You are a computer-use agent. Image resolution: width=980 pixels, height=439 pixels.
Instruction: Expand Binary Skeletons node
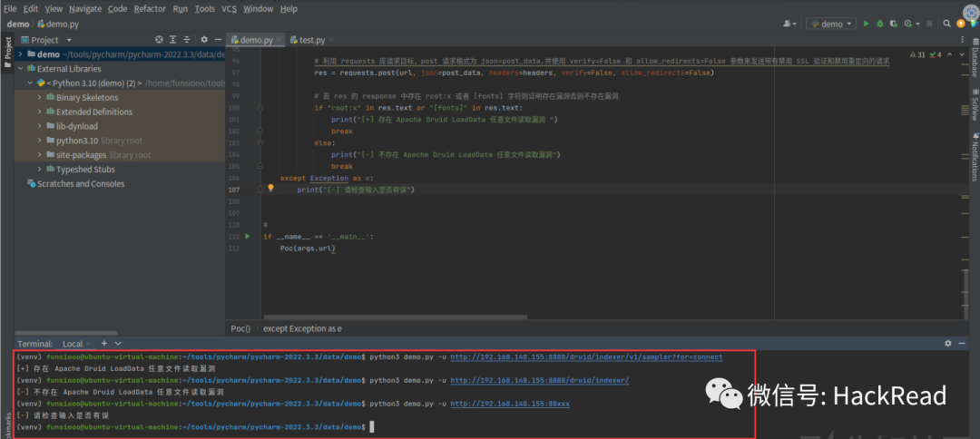tap(40, 97)
